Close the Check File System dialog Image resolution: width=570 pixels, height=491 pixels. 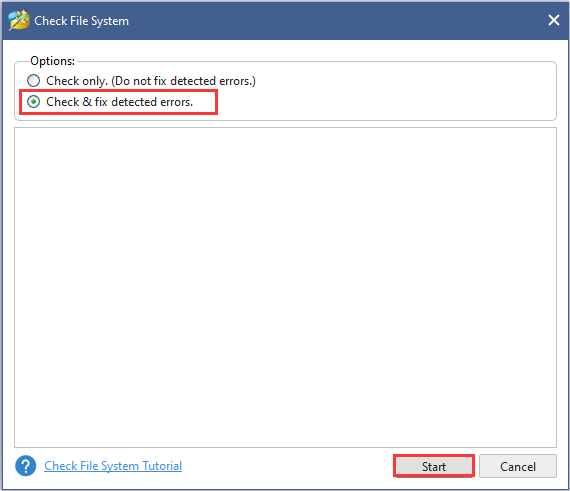554,20
